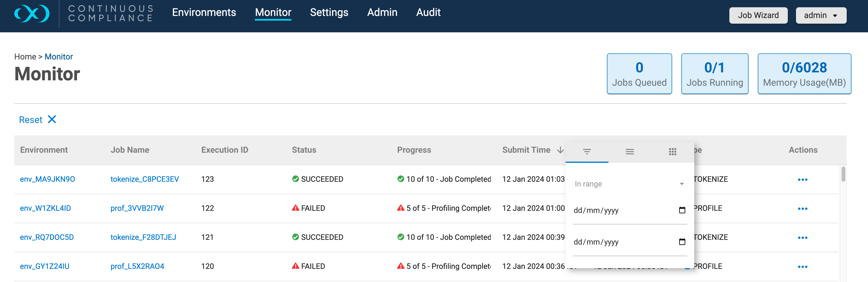Image resolution: width=868 pixels, height=282 pixels.
Task: Open Audit from the top navigation
Action: [x=428, y=12]
